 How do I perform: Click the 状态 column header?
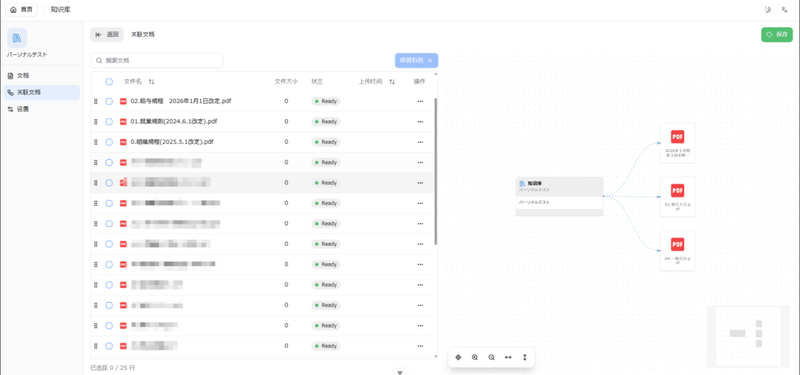[x=317, y=82]
